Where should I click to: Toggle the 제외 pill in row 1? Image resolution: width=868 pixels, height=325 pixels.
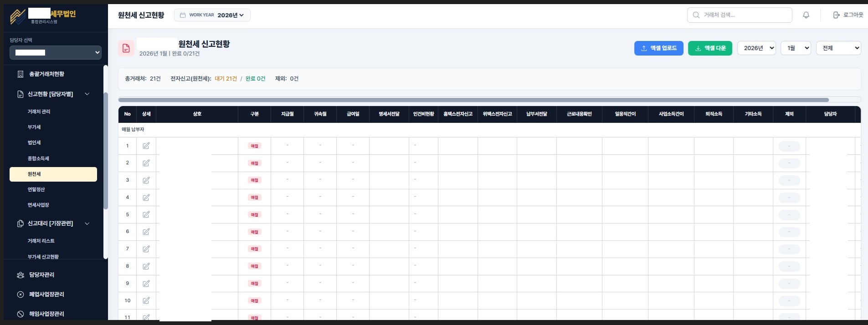pyautogui.click(x=789, y=146)
